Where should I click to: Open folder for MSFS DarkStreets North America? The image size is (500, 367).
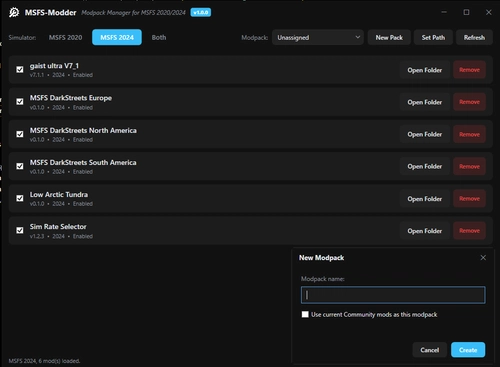pyautogui.click(x=425, y=134)
